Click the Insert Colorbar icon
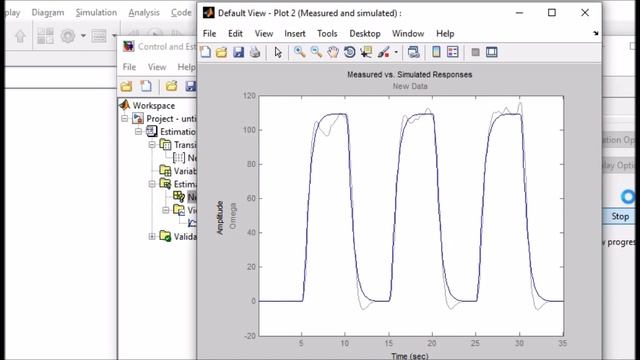 point(436,52)
